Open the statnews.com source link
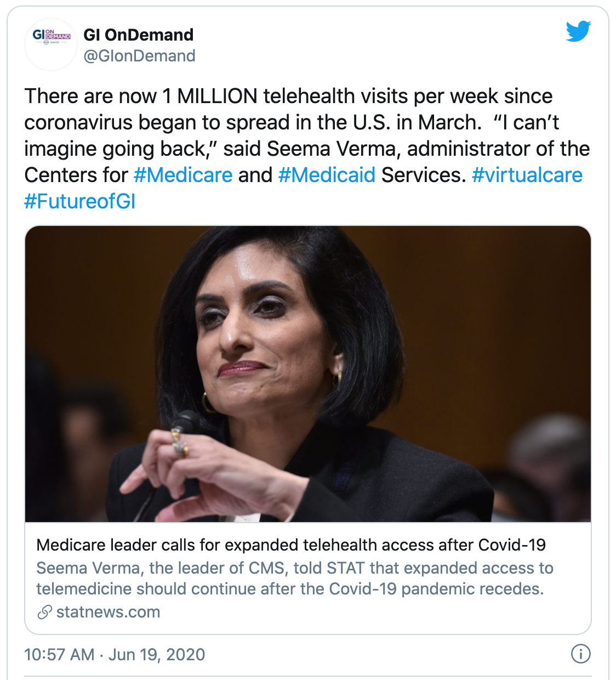616x680 pixels. point(108,612)
